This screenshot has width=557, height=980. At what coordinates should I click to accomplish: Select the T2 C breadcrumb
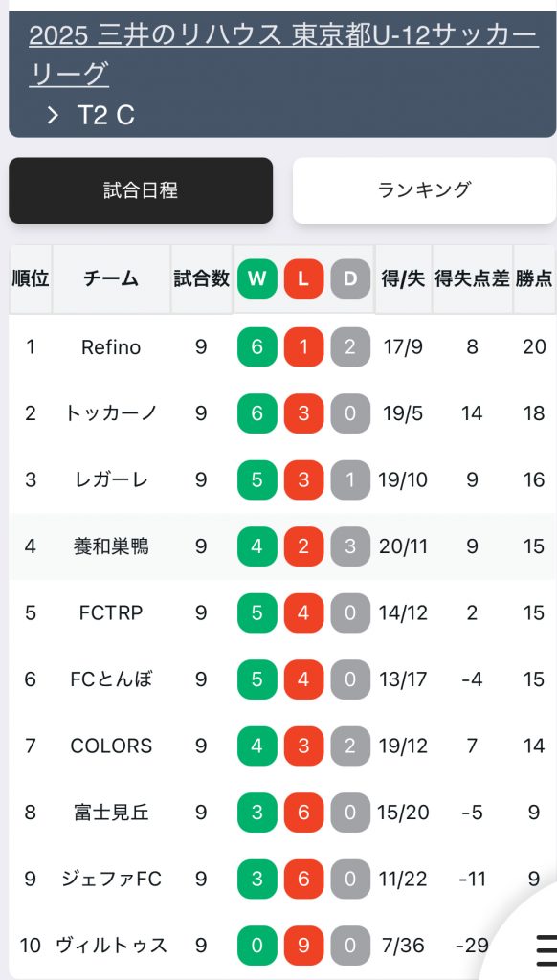pyautogui.click(x=105, y=115)
